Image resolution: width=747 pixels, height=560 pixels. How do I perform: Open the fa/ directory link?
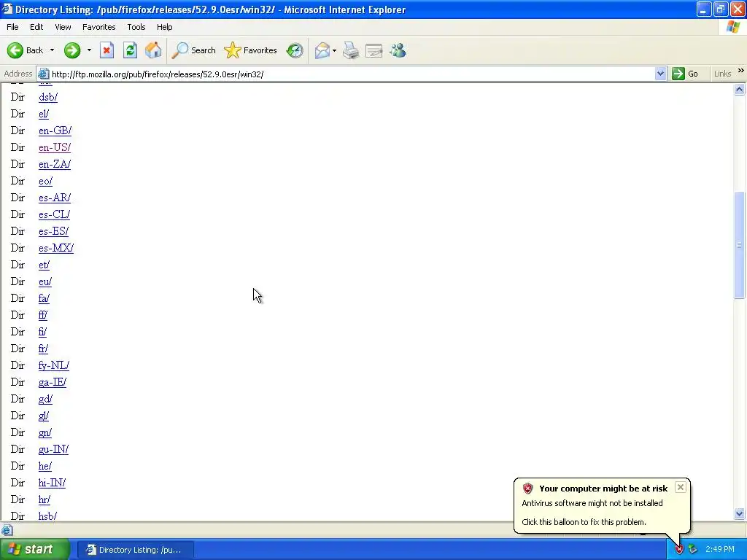click(x=44, y=298)
